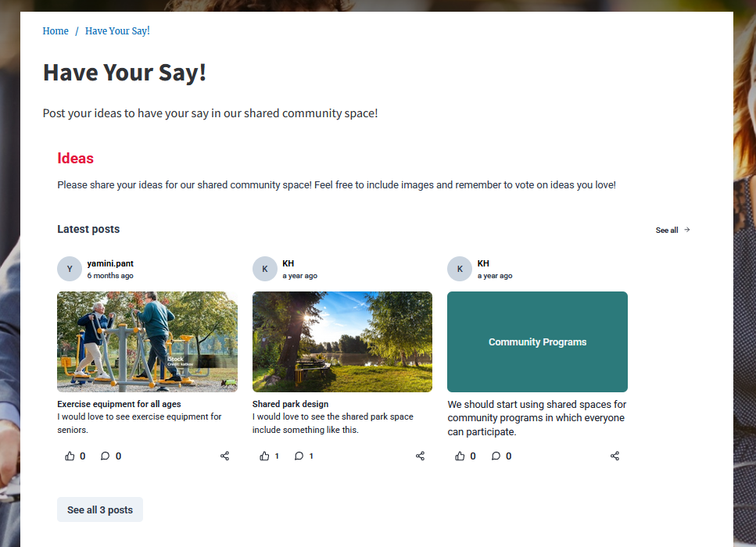Open the Have Your Say breadcrumb link
756x547 pixels.
tap(117, 30)
